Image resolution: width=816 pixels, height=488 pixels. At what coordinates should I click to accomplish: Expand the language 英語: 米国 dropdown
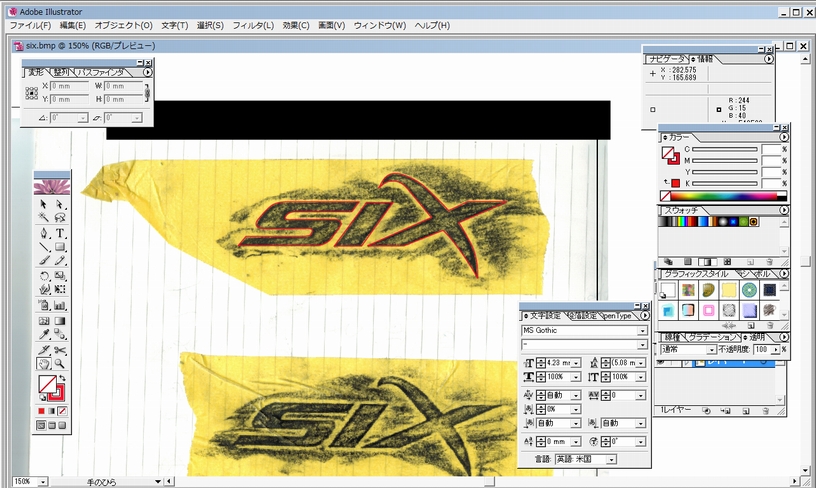coord(611,459)
